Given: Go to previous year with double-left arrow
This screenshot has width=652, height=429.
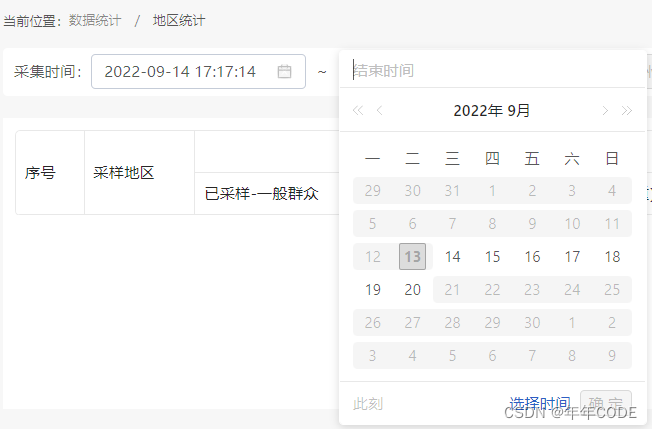Looking at the screenshot, I should click(x=358, y=111).
